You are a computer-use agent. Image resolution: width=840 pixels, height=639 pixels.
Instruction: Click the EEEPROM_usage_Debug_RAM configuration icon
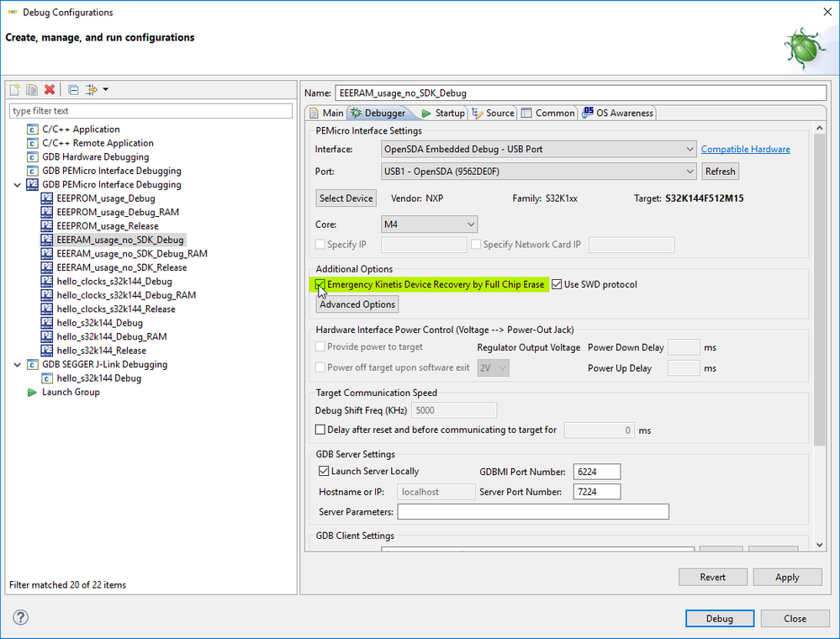tap(47, 212)
